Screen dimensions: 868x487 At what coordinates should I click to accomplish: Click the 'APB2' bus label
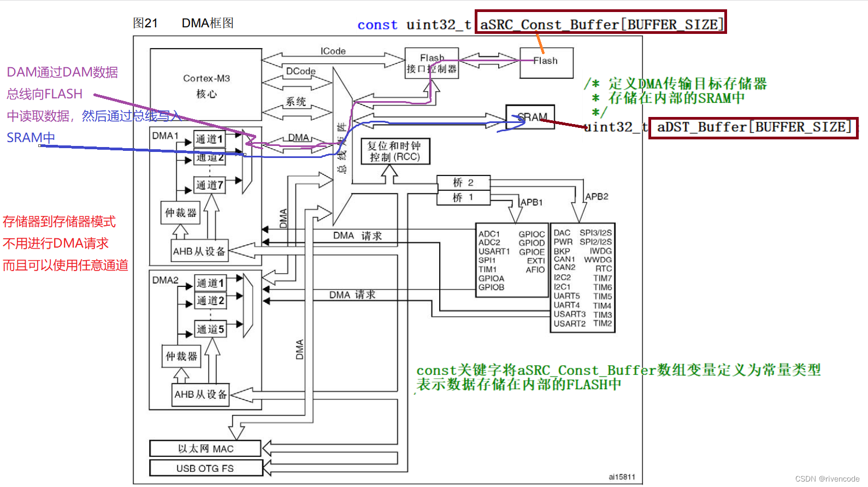pyautogui.click(x=597, y=196)
